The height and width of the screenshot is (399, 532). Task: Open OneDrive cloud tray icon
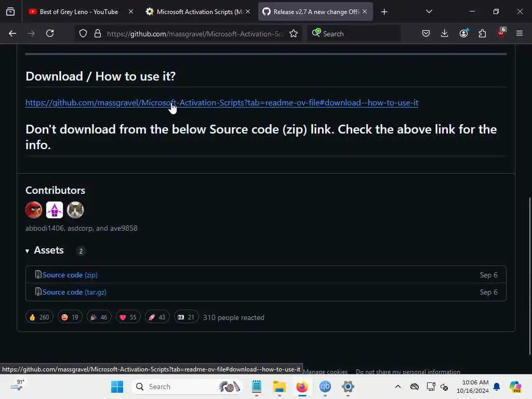coord(414,387)
